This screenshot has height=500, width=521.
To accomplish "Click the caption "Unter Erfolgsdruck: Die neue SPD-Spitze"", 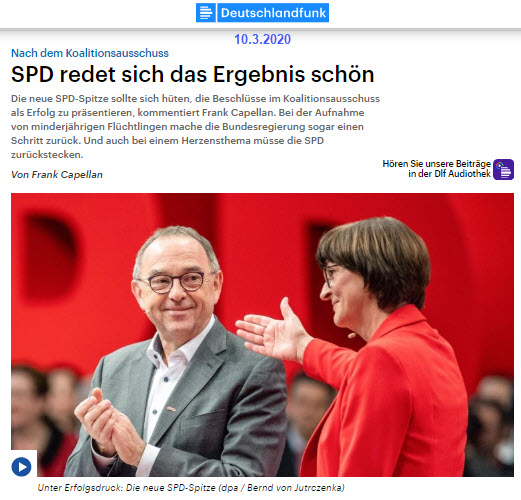I will coord(126,488).
